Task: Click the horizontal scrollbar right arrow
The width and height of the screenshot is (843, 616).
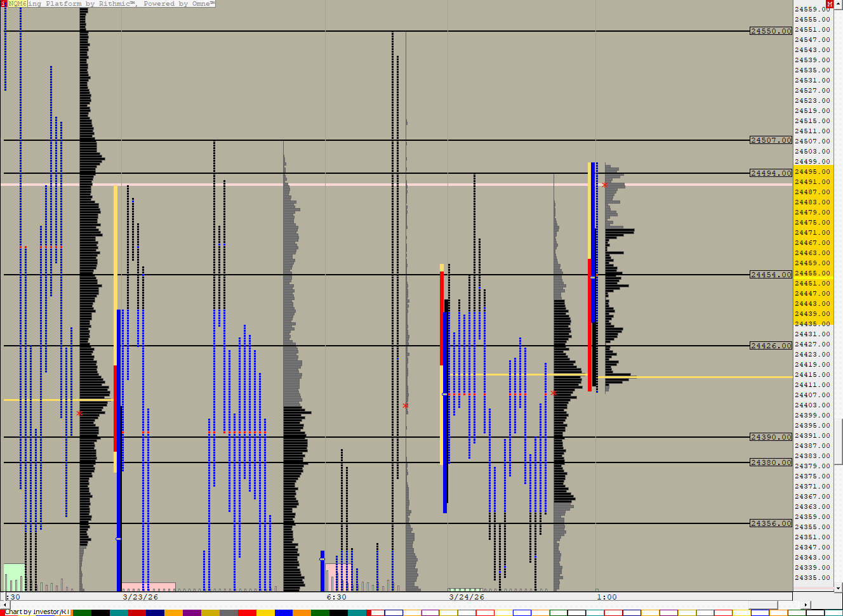Action: (806, 605)
